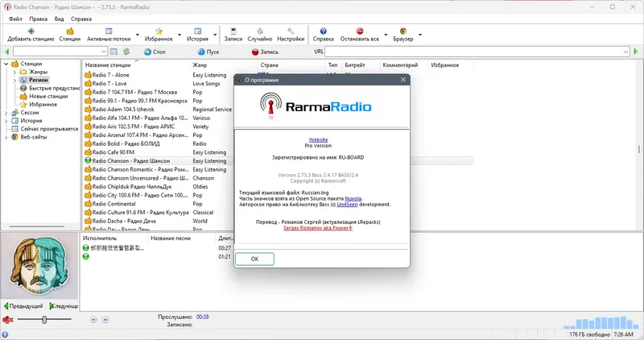Open the Nuvola link
This screenshot has height=340, width=644.
[353, 198]
